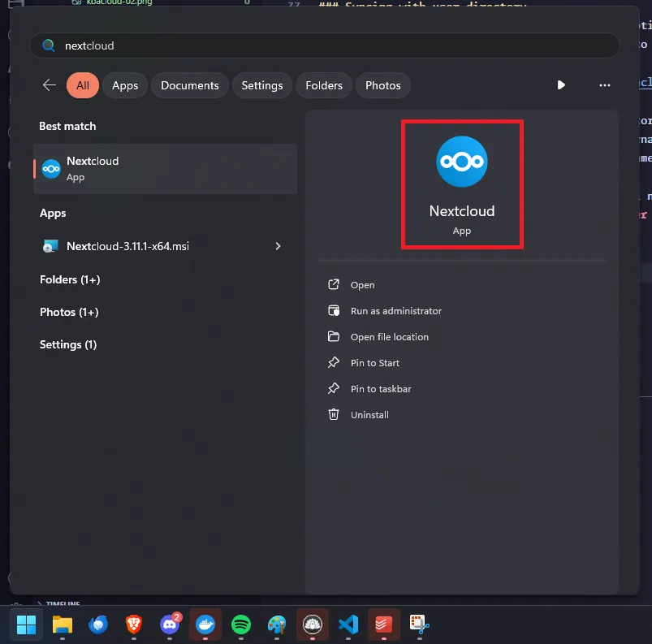Open the three-dot options menu
Screen dimensions: 652x644
click(605, 85)
